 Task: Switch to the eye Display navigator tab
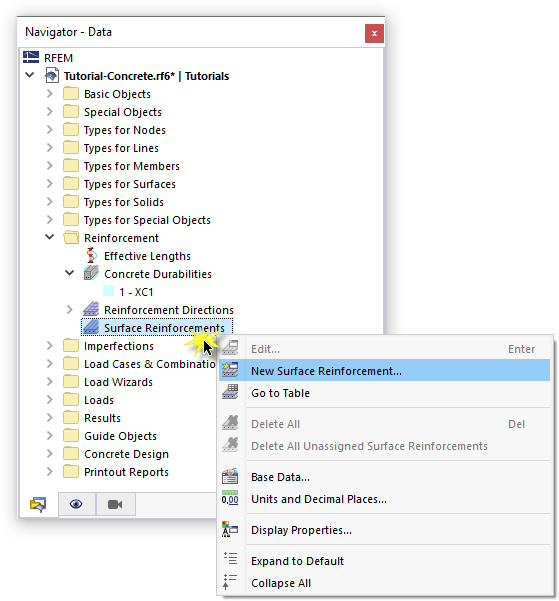pos(76,504)
